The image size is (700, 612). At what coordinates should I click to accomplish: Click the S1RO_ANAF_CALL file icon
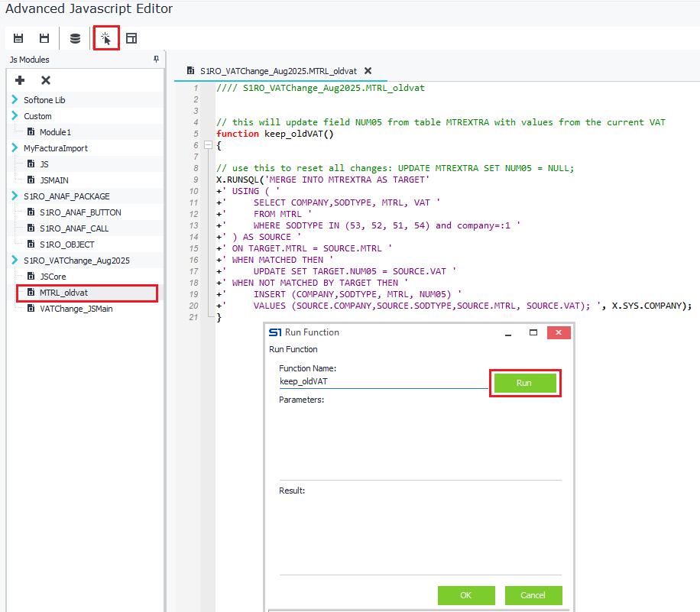31,228
